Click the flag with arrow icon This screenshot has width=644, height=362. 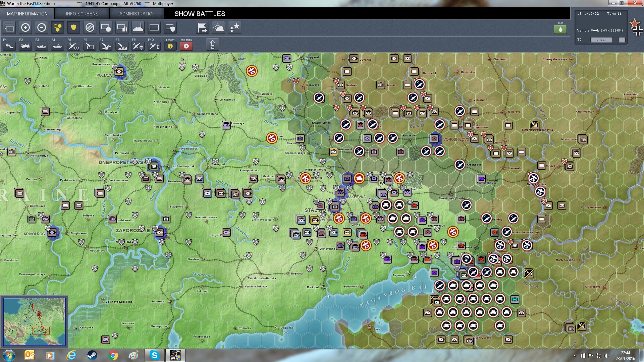[x=203, y=27]
